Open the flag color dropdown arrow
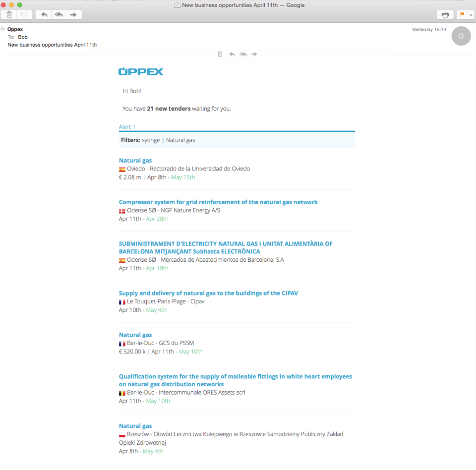The image size is (476, 470). pyautogui.click(x=471, y=14)
